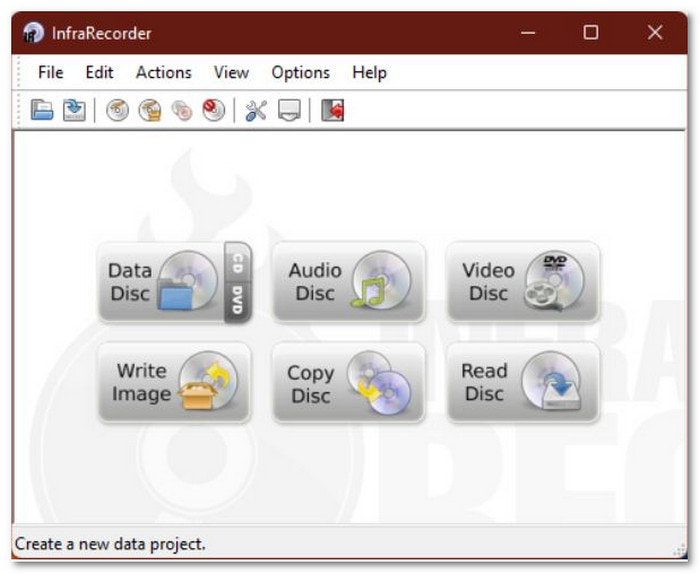This screenshot has width=700, height=574.
Task: Open the Actions menu
Action: click(163, 72)
